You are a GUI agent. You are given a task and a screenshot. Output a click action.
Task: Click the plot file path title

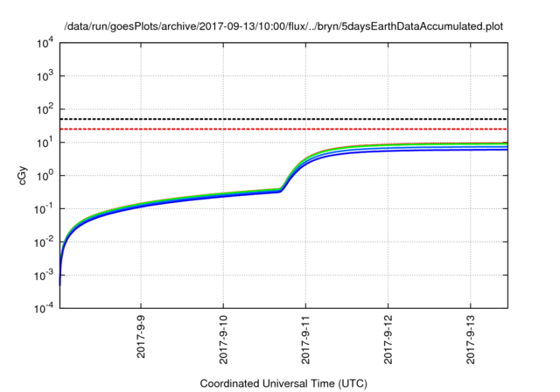coord(283,26)
